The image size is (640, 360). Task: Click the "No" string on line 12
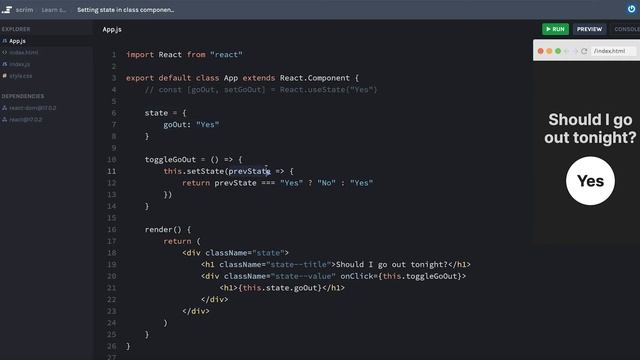pyautogui.click(x=326, y=183)
